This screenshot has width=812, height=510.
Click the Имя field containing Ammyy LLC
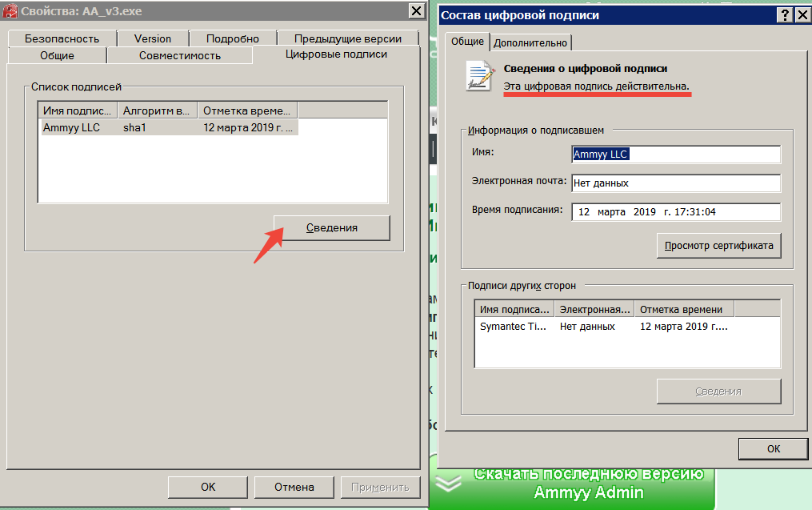tap(676, 154)
